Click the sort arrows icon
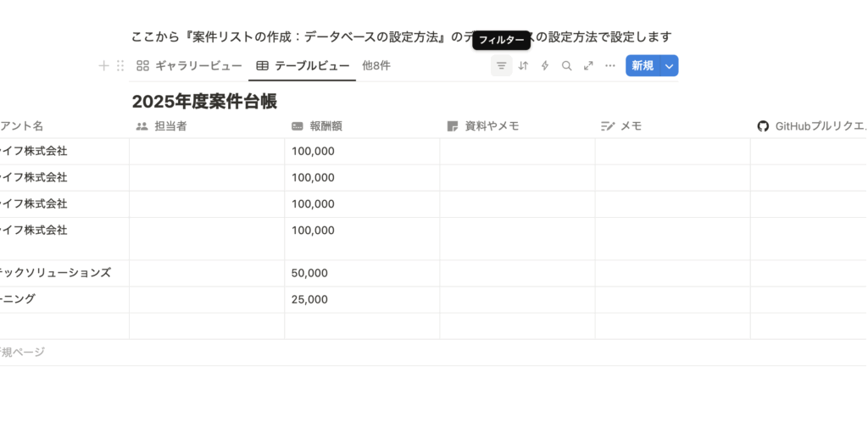Viewport: 868px width, 434px height. [523, 65]
